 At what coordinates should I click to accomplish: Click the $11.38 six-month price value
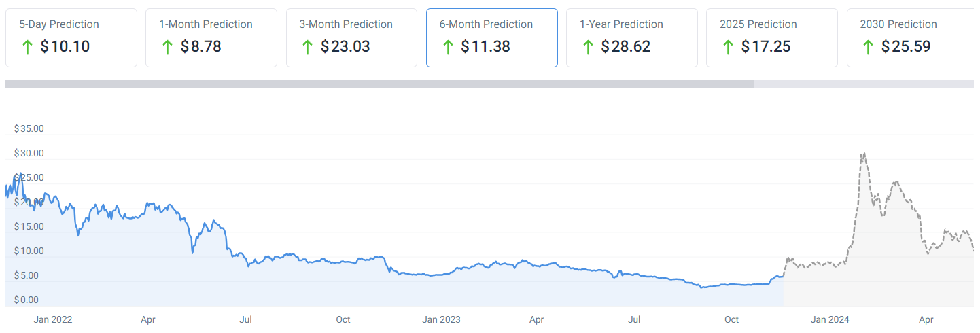point(485,47)
